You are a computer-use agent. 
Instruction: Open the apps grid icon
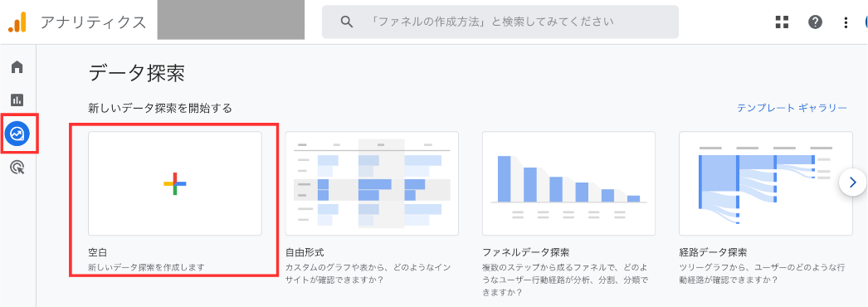[x=783, y=22]
